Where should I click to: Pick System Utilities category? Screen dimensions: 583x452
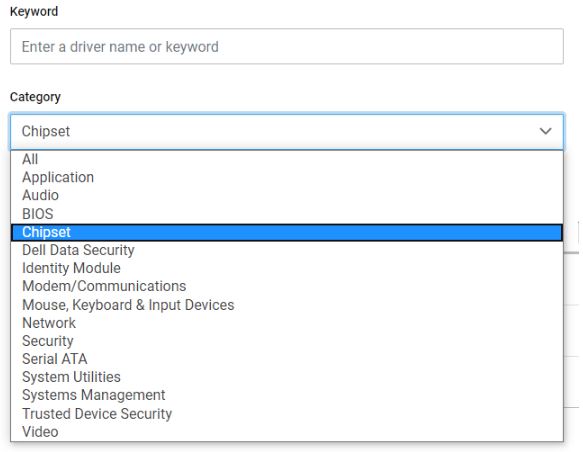coord(287,377)
